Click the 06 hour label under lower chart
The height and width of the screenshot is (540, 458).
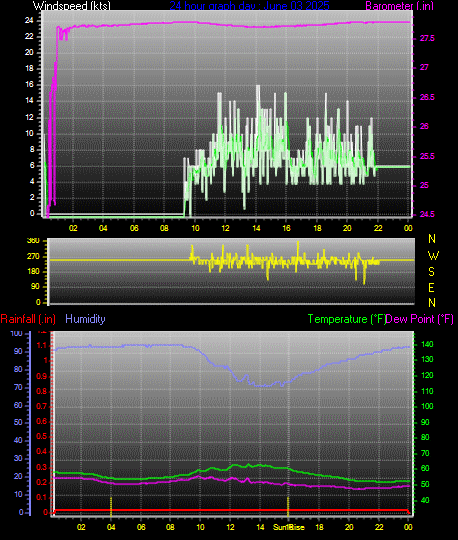[141, 527]
